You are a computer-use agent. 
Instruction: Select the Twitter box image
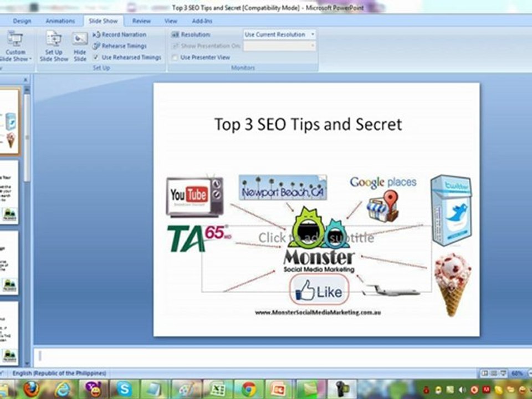pyautogui.click(x=451, y=210)
